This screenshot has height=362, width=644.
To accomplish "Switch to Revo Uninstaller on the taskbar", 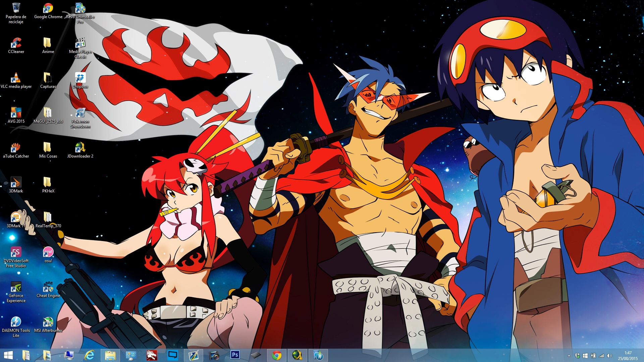I will pyautogui.click(x=318, y=355).
